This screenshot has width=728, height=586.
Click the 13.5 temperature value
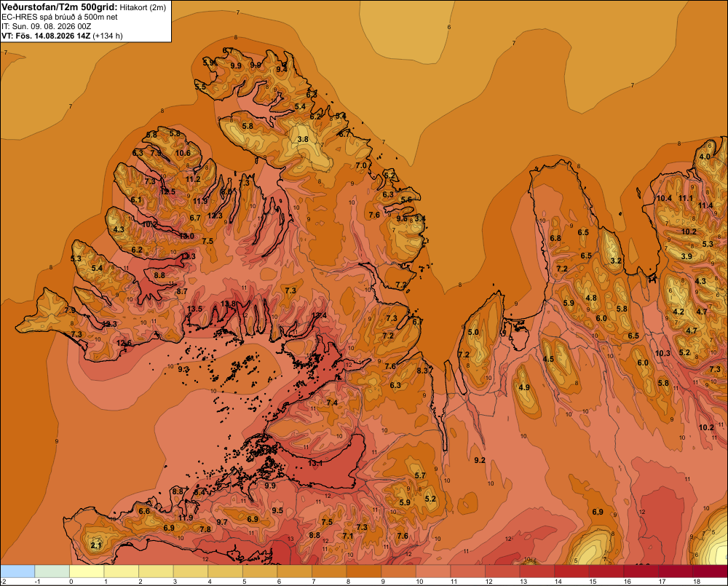(194, 309)
